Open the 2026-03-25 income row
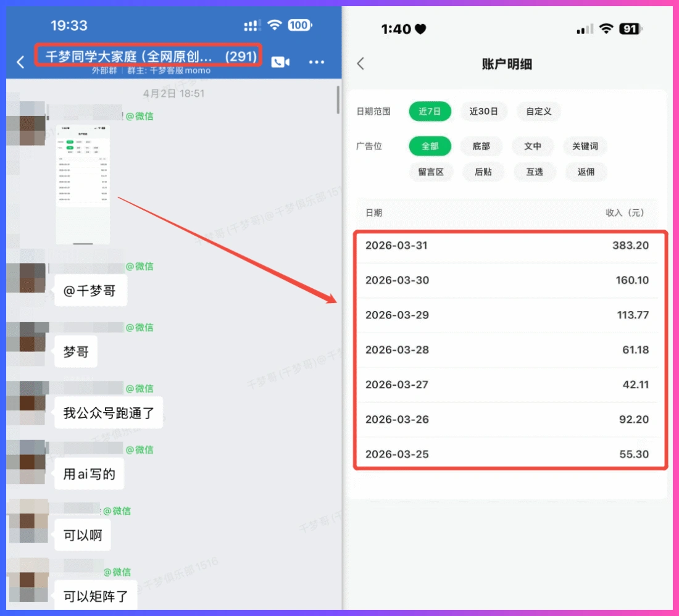679x616 pixels. tap(507, 454)
